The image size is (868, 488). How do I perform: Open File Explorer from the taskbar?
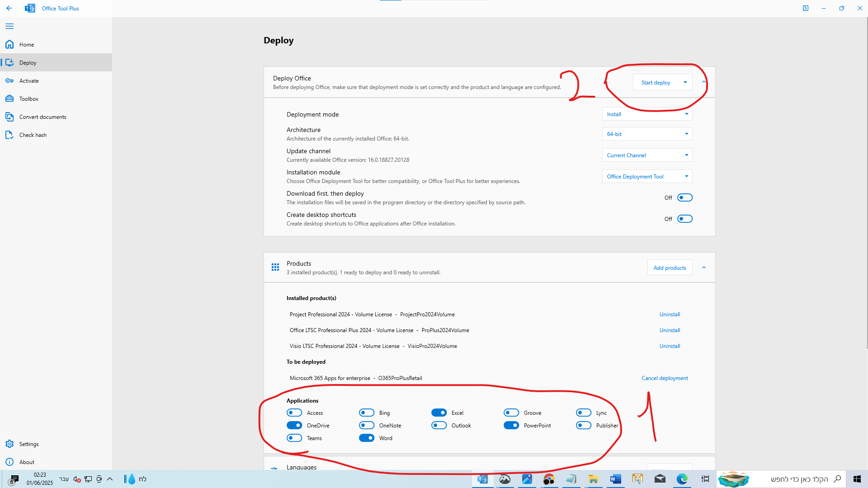(593, 479)
